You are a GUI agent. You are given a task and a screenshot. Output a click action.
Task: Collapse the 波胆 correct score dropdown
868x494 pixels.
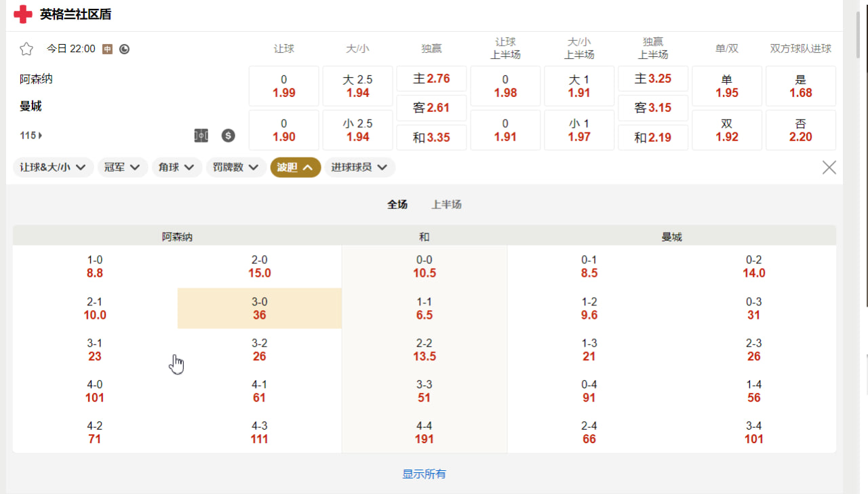[x=296, y=168]
